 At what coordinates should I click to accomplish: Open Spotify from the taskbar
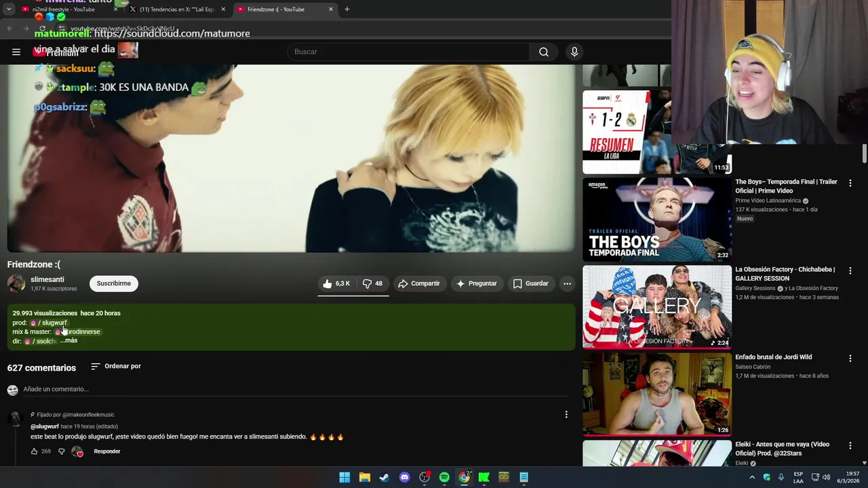coord(444,477)
